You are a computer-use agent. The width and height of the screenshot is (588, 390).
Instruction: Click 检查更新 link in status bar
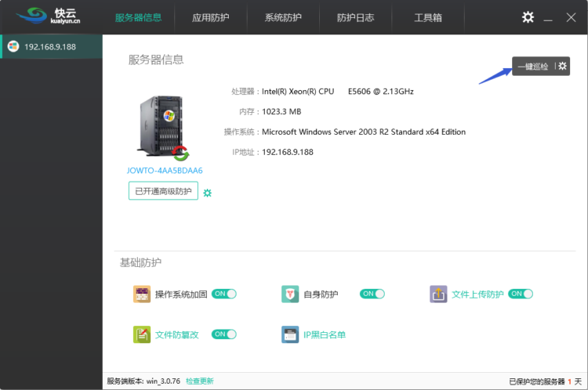click(200, 381)
